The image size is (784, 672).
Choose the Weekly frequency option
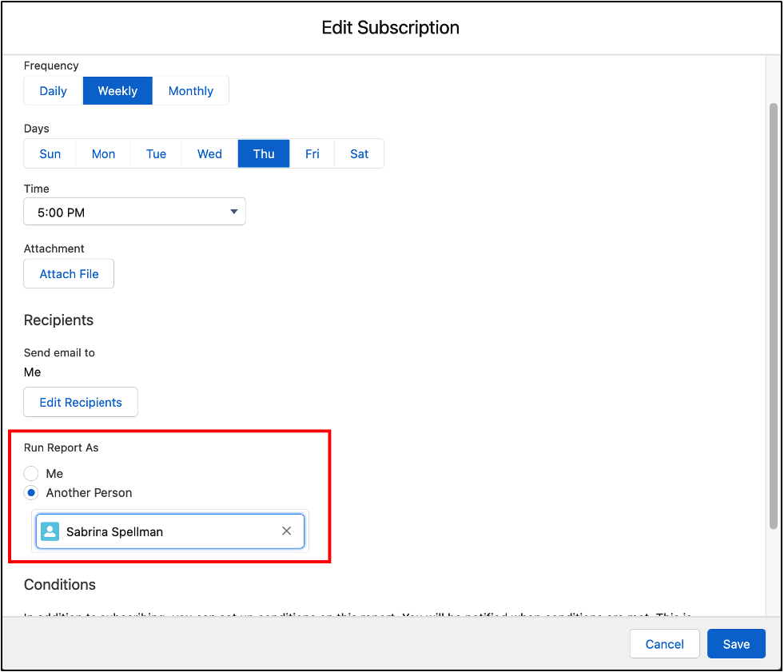tap(117, 91)
